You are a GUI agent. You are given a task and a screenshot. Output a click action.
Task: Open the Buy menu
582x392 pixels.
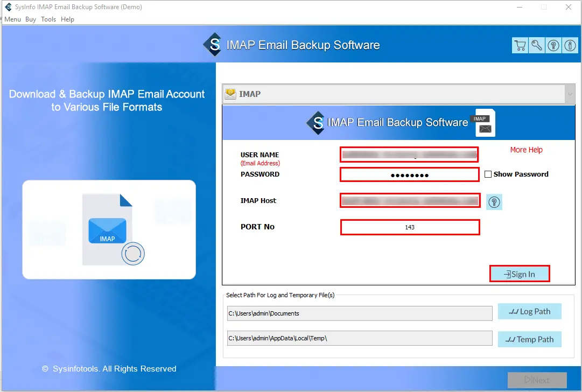(x=31, y=19)
